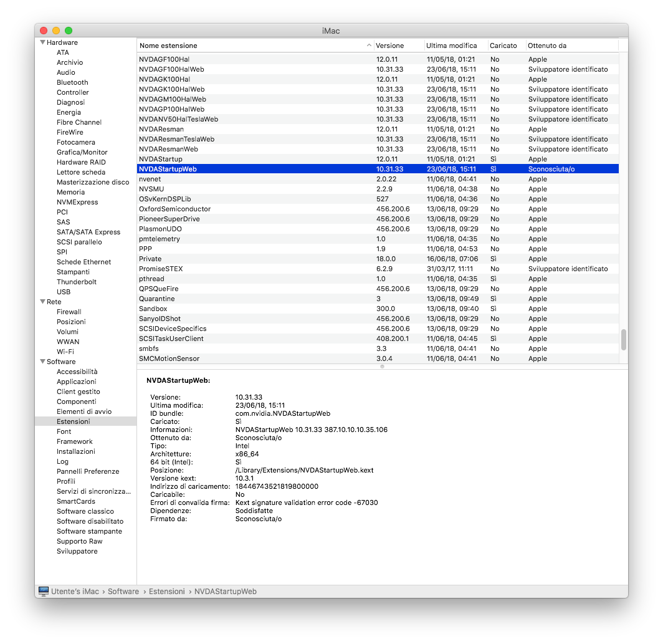The height and width of the screenshot is (644, 663).
Task: Select Installazioni in sidebar
Action: point(75,451)
